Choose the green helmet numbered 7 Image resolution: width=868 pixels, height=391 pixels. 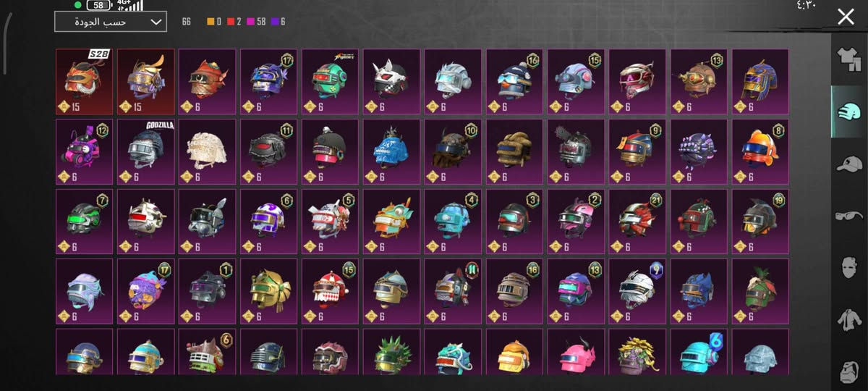tap(85, 222)
